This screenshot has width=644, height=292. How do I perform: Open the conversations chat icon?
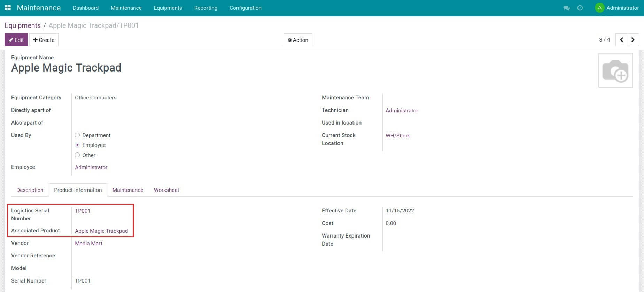pyautogui.click(x=566, y=8)
